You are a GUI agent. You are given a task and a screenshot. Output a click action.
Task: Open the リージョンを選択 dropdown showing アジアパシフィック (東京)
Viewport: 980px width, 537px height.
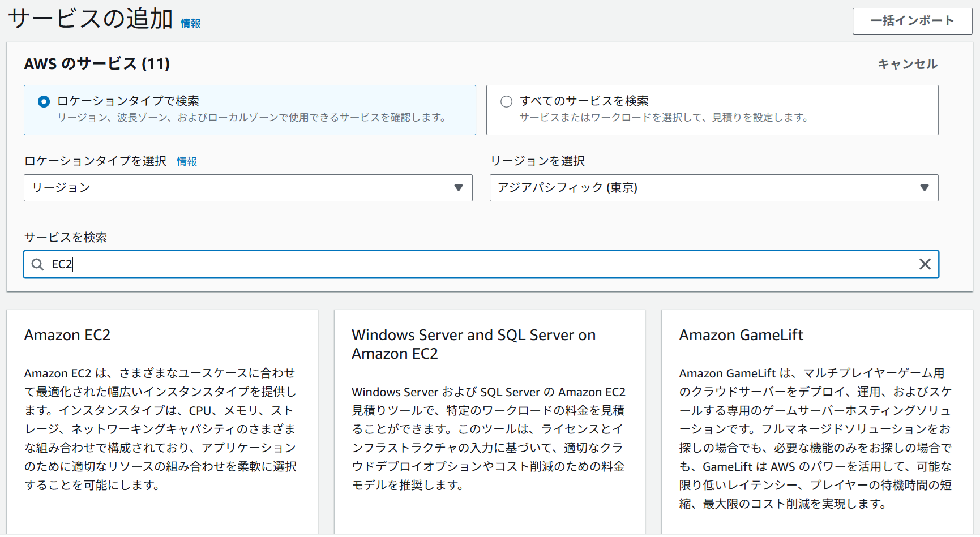714,188
